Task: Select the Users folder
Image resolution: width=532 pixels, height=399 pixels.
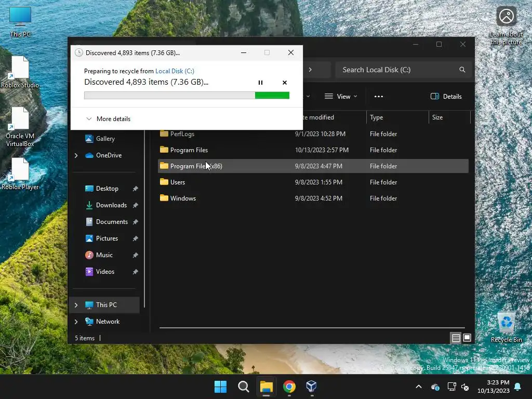Action: 313,182
